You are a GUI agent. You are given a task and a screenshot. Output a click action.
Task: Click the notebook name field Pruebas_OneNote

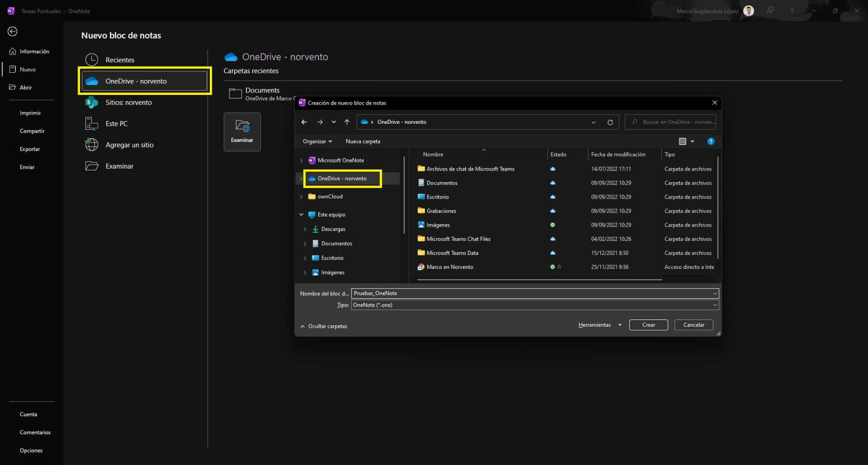coord(535,293)
